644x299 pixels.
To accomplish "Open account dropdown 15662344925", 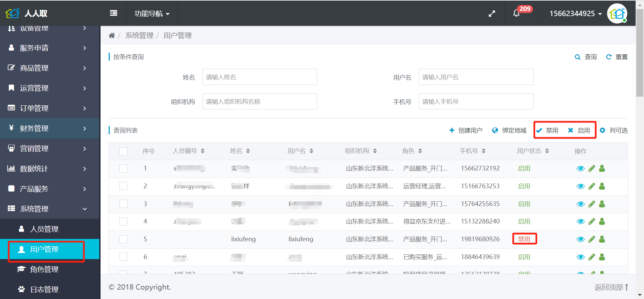I will (576, 13).
